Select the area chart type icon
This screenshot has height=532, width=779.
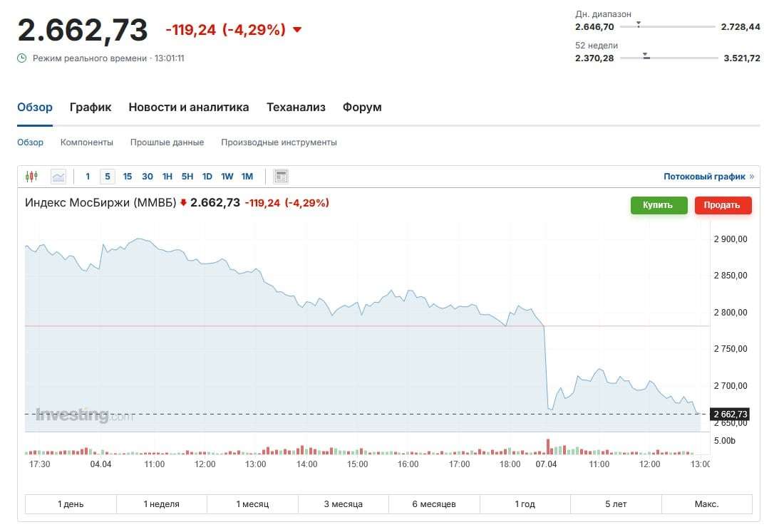point(58,177)
